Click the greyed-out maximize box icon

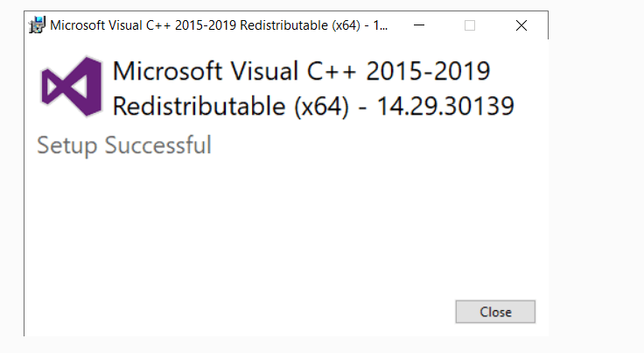(x=470, y=25)
